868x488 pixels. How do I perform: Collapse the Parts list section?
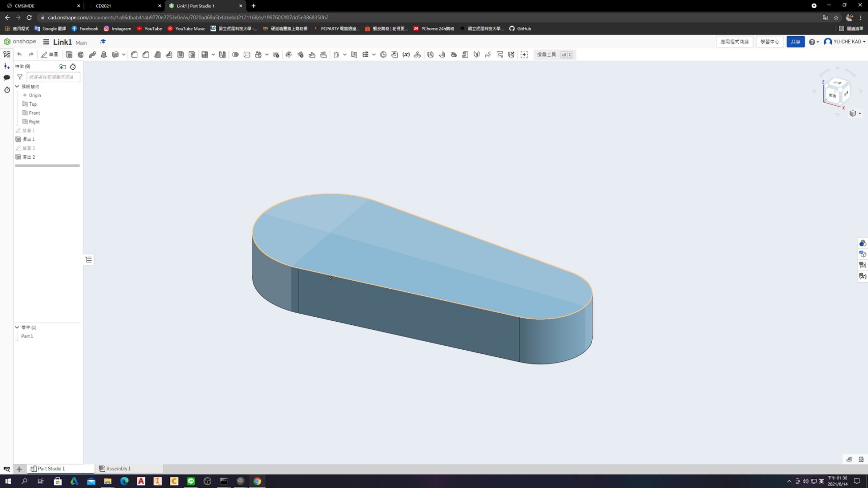[17, 327]
